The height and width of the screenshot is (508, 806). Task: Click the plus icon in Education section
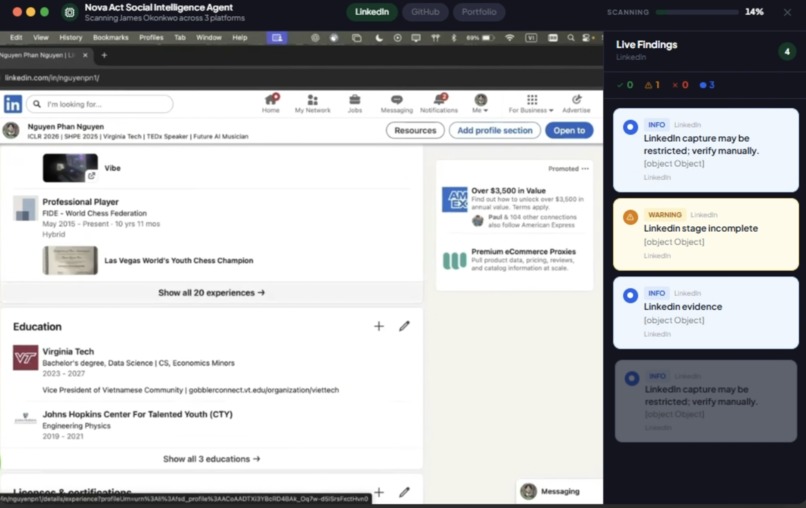[x=379, y=326]
